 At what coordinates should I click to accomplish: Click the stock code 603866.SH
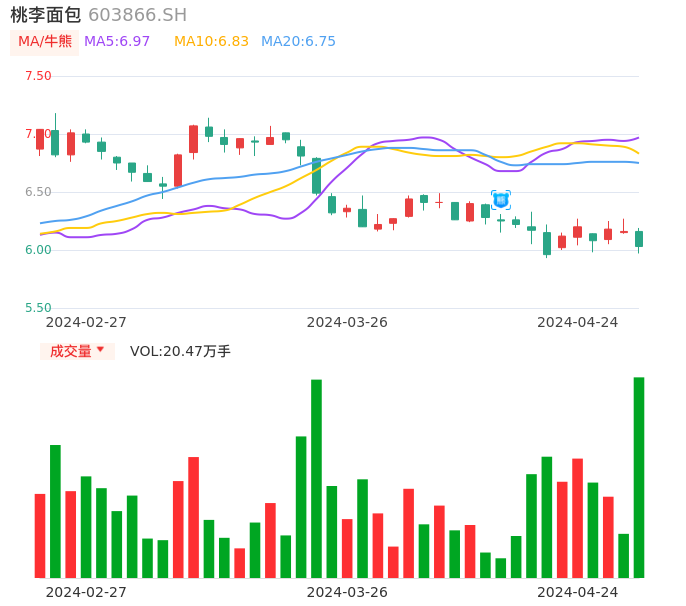tap(137, 15)
